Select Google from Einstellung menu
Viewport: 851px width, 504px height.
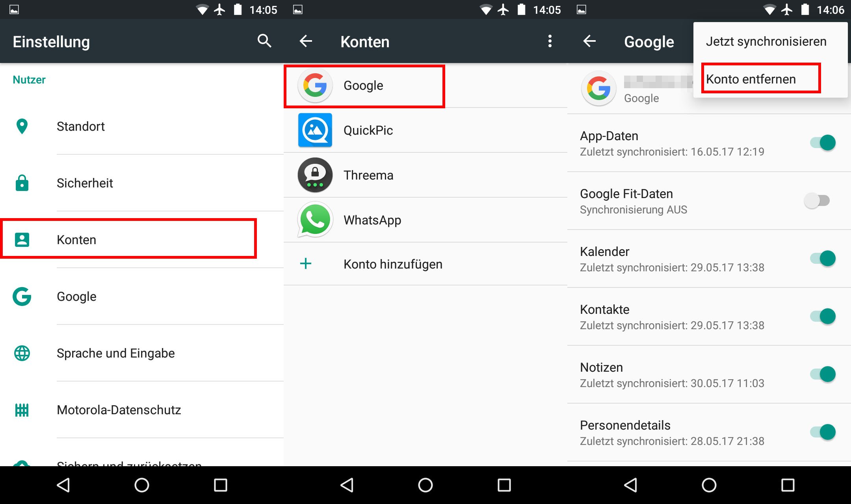[76, 296]
